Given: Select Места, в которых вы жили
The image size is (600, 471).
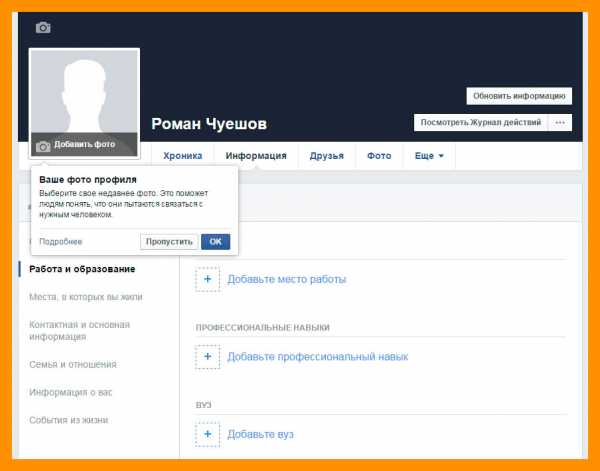Looking at the screenshot, I should pos(86,297).
